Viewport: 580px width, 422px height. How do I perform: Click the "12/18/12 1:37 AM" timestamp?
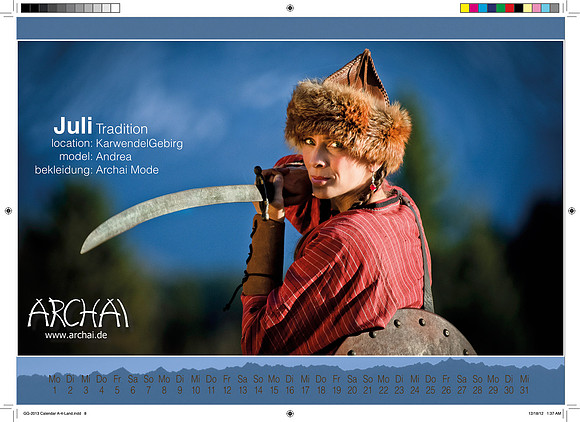tap(544, 413)
